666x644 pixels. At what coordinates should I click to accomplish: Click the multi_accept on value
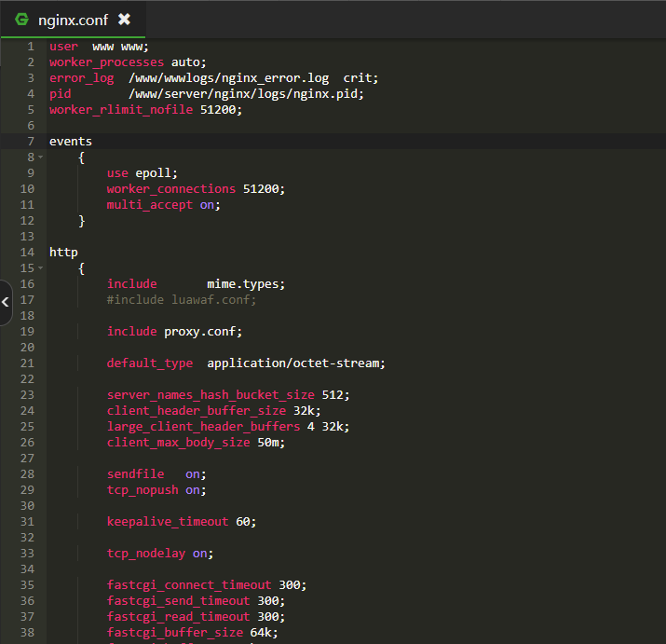tap(209, 205)
